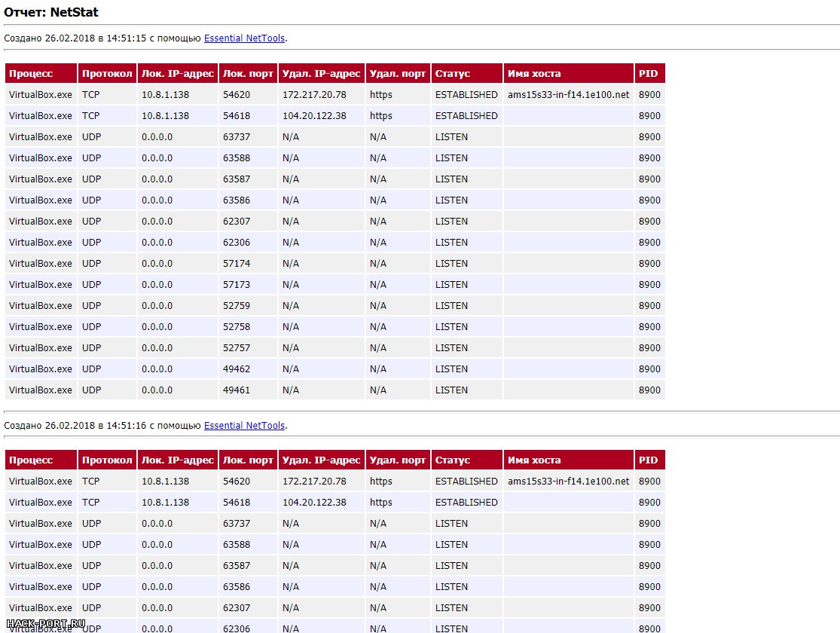Click PID 8900 in the port 49461 row
This screenshot has width=840, height=633.
point(649,390)
